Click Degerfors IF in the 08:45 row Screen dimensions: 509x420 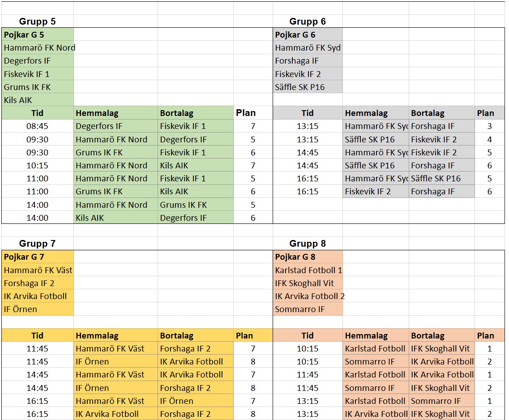pyautogui.click(x=115, y=126)
